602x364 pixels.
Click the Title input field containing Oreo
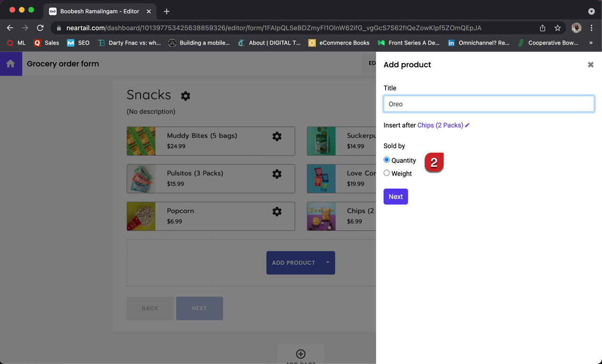(x=489, y=104)
